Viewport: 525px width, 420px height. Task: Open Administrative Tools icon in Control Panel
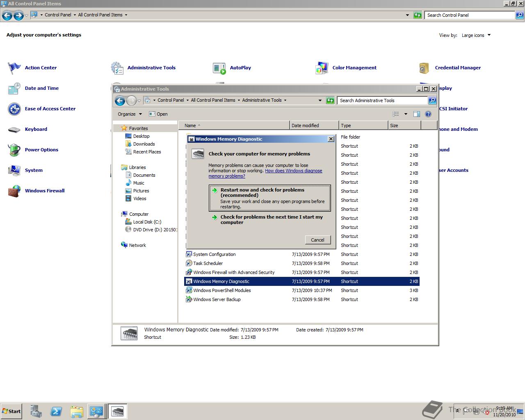(x=117, y=68)
